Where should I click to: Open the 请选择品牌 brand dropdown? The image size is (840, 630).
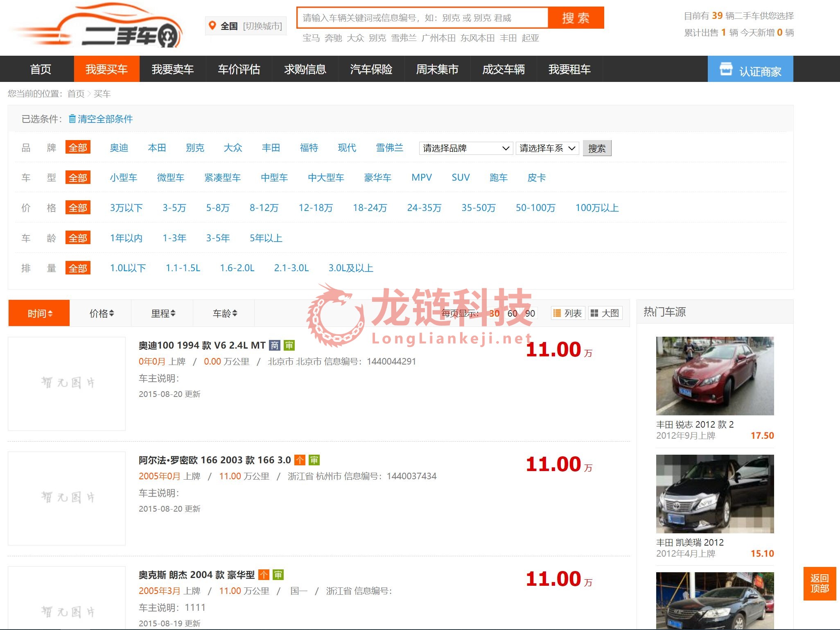(x=466, y=148)
